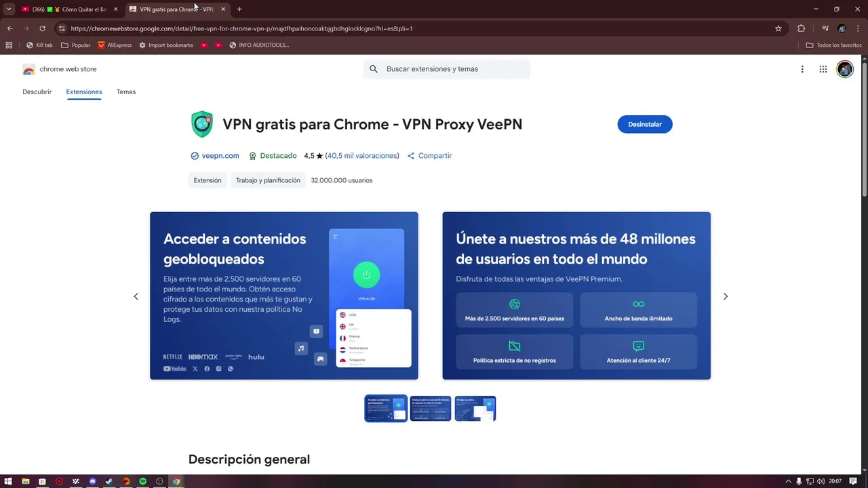
Task: Click the Únete a nuestros 48 millones slide
Action: 576,296
